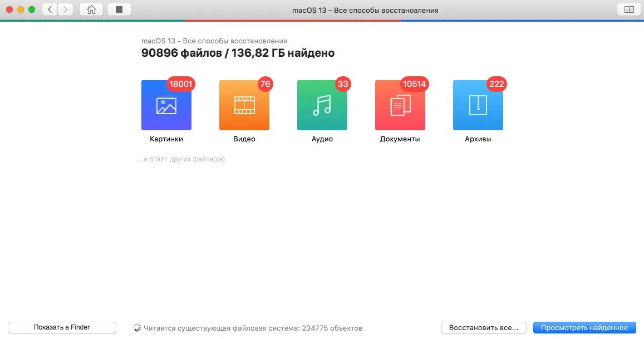Screen dimensions: 644x339
Task: Click the 18001 badge on Картинки
Action: 181,84
